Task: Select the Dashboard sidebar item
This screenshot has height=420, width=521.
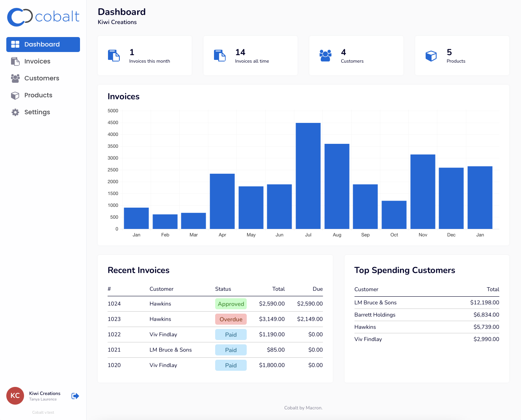Action: (43, 45)
